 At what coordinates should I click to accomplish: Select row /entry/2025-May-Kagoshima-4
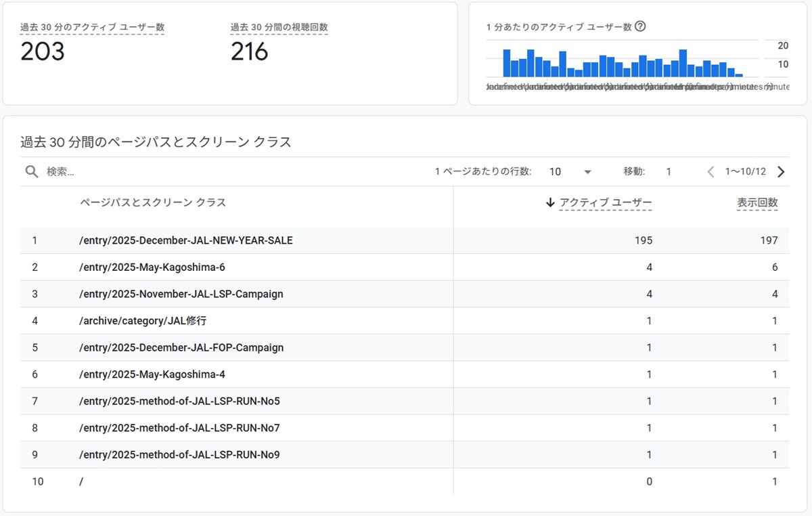[x=405, y=374]
